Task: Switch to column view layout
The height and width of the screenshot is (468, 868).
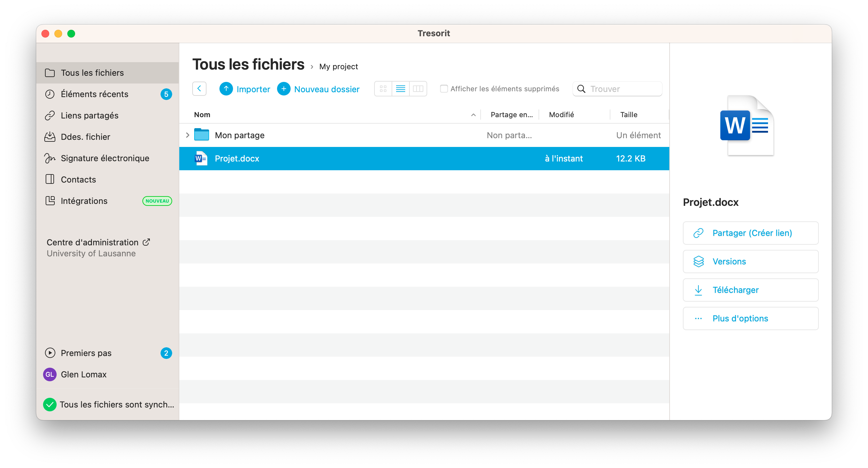Action: click(x=418, y=89)
